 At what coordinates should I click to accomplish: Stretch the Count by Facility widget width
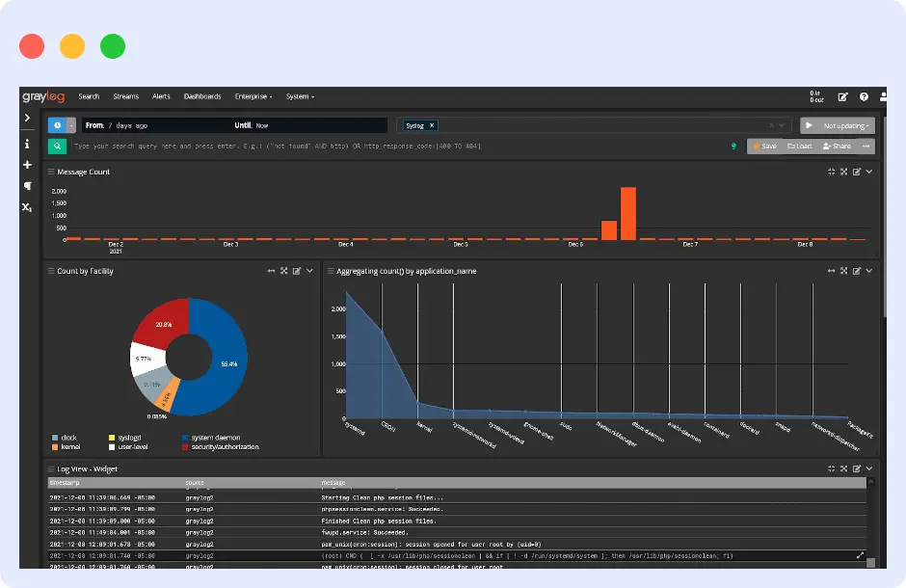tap(271, 271)
